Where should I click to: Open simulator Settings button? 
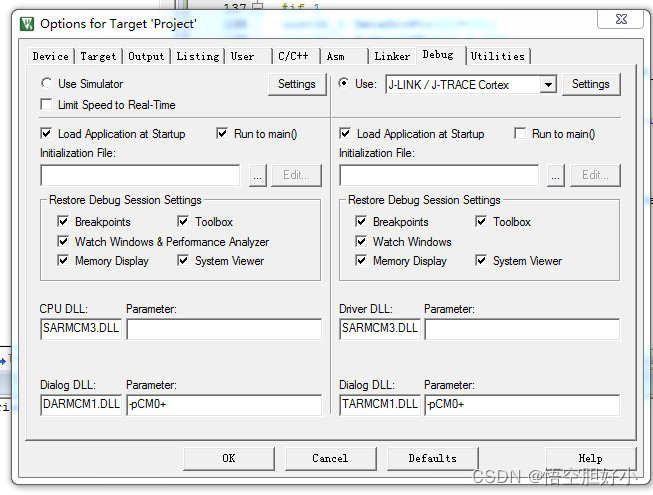point(297,84)
